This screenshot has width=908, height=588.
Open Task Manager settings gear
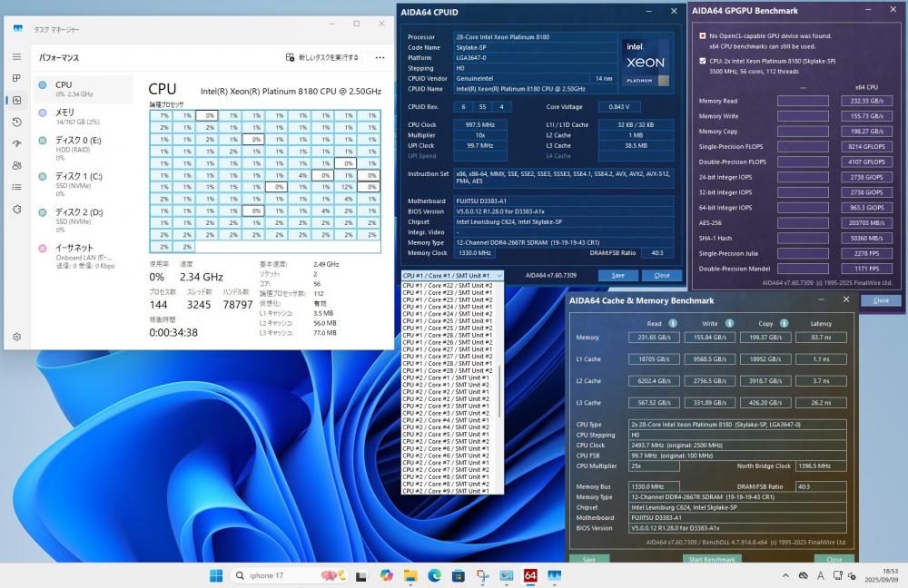(x=16, y=337)
